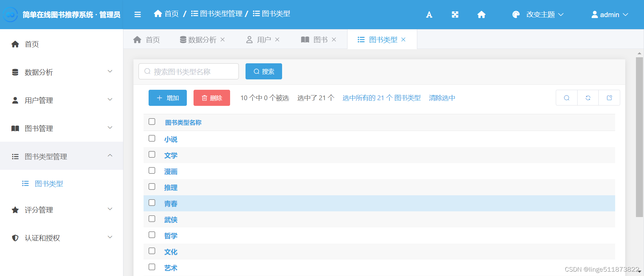Click the 图书类型管理 breadcrumb
644x276 pixels.
click(x=217, y=14)
